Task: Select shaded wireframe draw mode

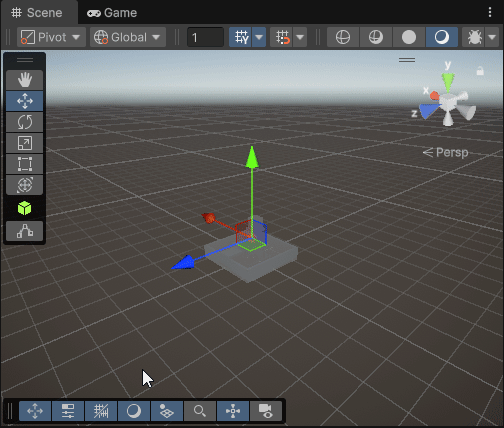Action: (x=376, y=37)
